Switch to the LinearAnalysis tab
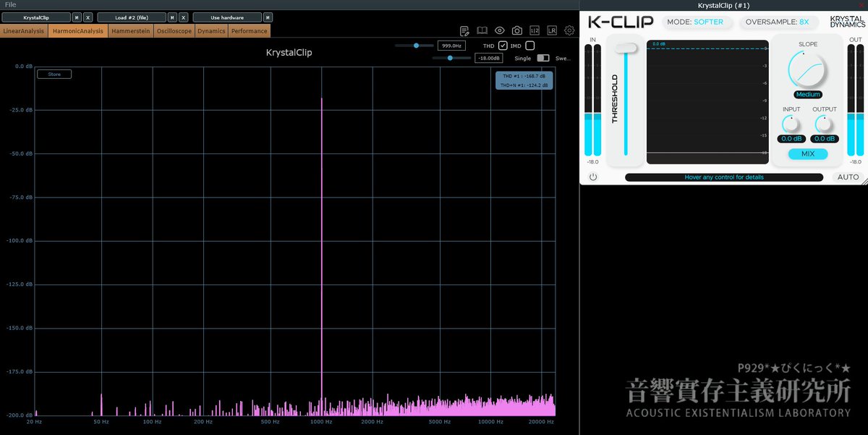The width and height of the screenshot is (868, 435). pos(23,31)
